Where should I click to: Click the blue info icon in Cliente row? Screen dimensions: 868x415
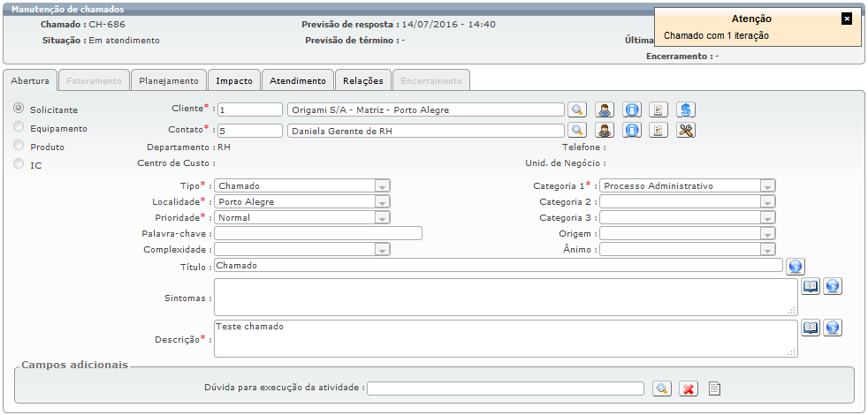(x=632, y=109)
